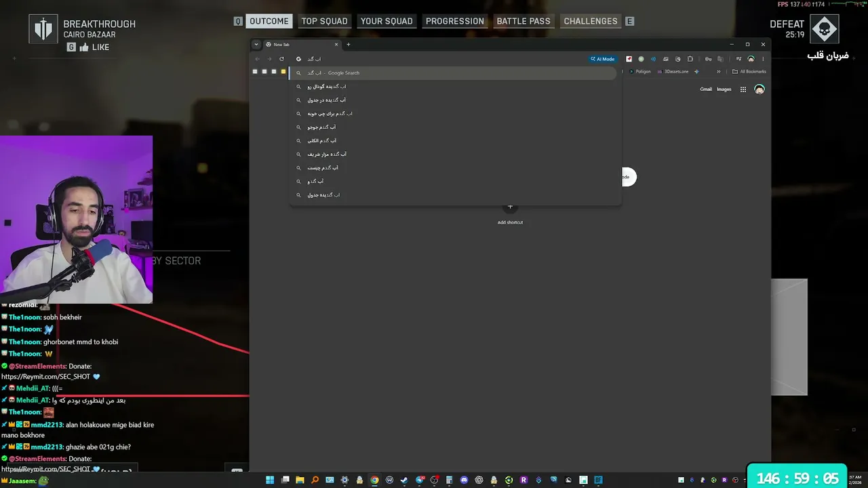868x488 pixels.
Task: Open the blue sound-wave extension
Action: [x=653, y=59]
